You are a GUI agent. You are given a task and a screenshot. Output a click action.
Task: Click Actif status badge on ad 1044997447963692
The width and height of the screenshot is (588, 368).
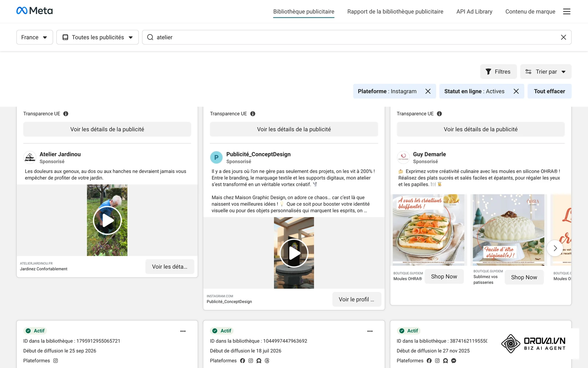pyautogui.click(x=222, y=331)
